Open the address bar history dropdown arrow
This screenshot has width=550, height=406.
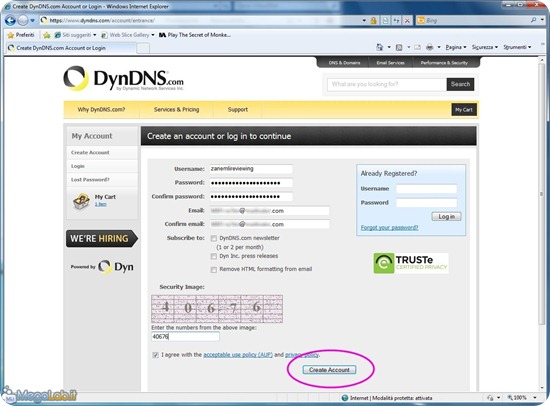(364, 21)
